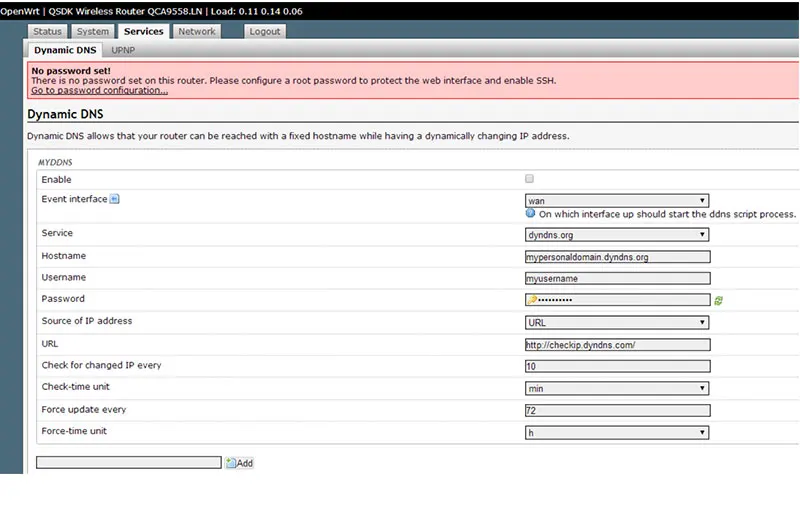Open the Force-time unit dropdown showing h
The image size is (800, 523).
pyautogui.click(x=617, y=433)
